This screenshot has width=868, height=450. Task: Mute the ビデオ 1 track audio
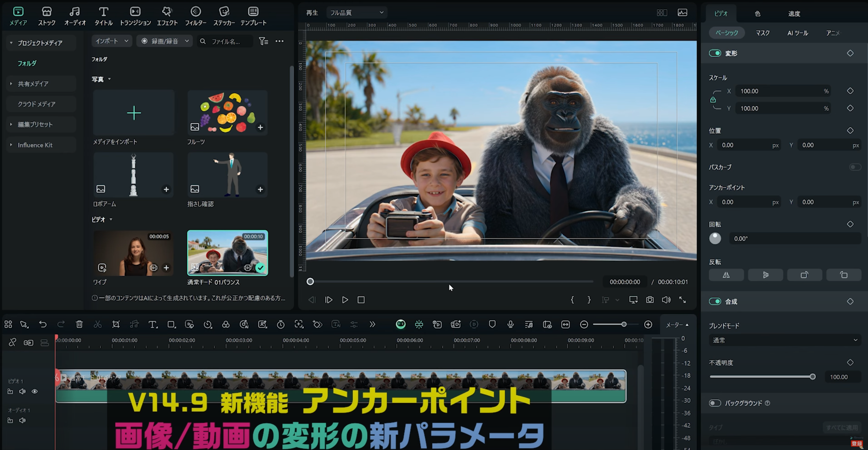coord(22,391)
